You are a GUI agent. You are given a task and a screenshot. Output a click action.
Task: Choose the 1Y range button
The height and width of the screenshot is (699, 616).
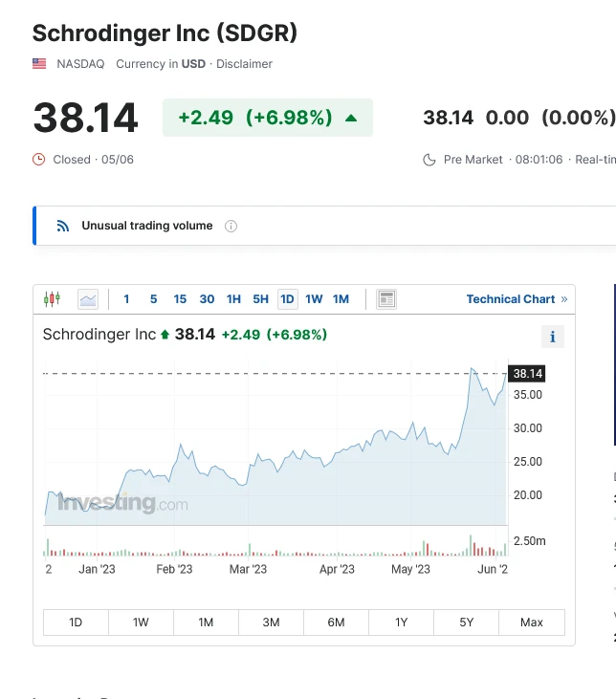pyautogui.click(x=402, y=623)
